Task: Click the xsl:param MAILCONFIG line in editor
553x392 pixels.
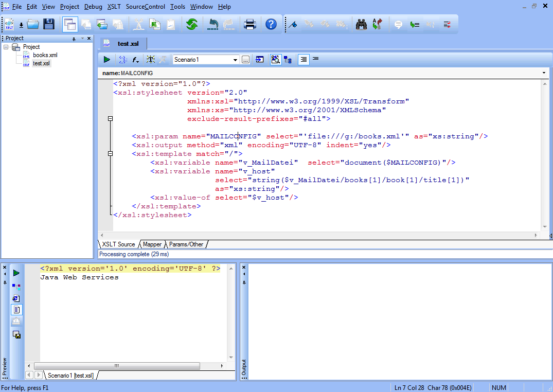Action: click(310, 136)
